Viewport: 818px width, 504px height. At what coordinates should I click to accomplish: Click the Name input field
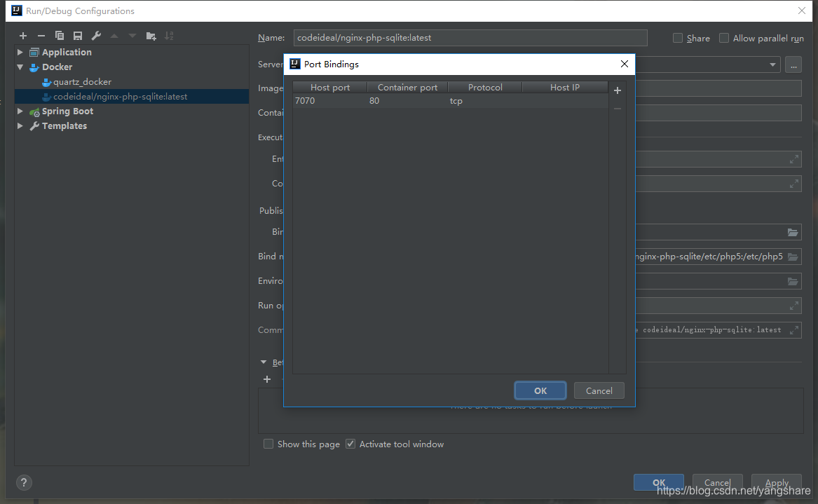click(x=470, y=38)
